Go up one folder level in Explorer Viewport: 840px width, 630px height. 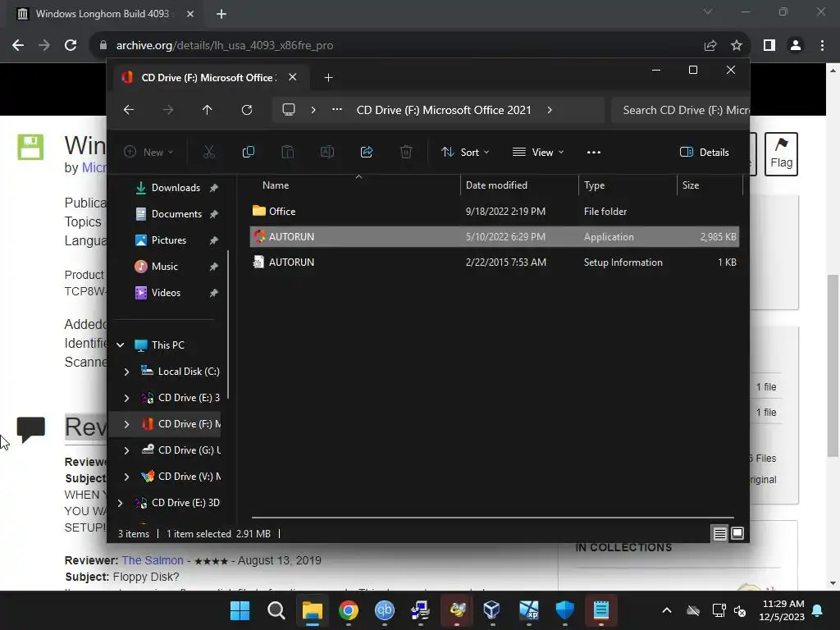pos(208,110)
